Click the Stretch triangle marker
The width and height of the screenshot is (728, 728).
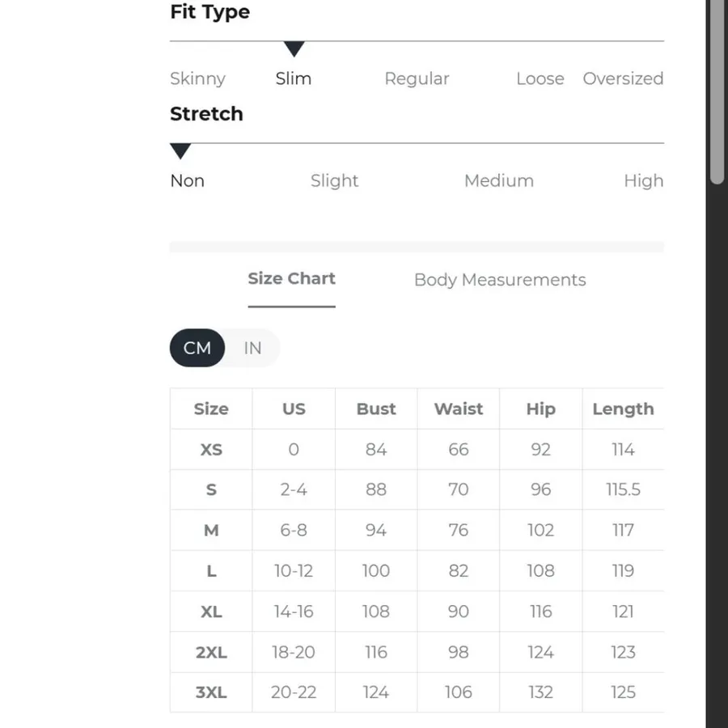click(x=180, y=151)
